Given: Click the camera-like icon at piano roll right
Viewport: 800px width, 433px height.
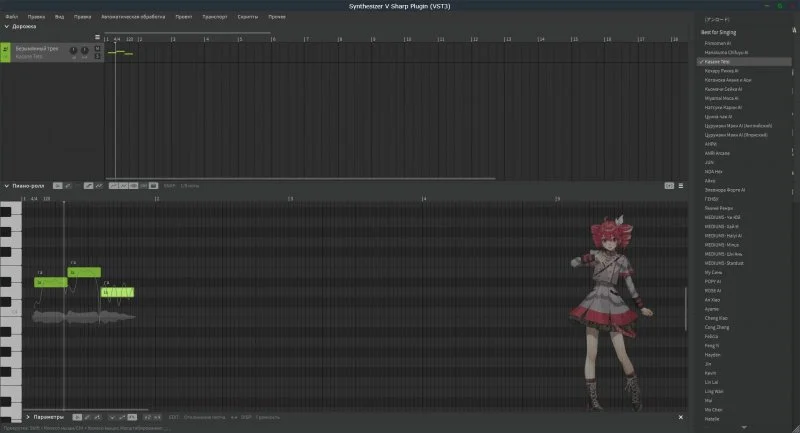Looking at the screenshot, I should 669,186.
